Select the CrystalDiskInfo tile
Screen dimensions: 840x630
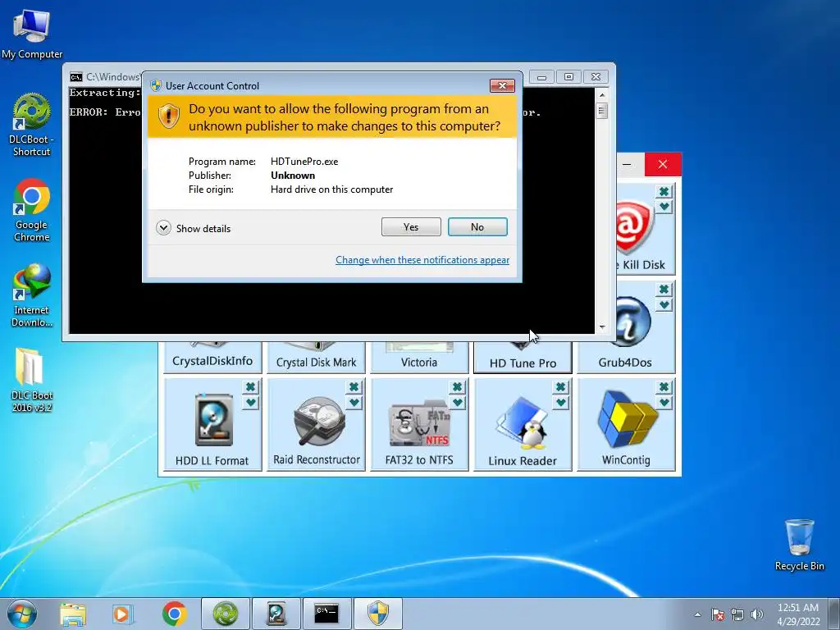[x=212, y=358]
